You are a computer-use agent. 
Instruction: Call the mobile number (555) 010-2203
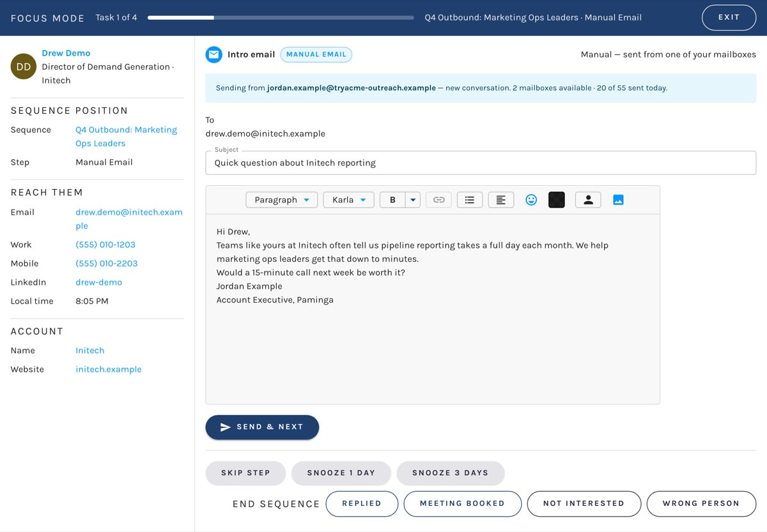(107, 263)
